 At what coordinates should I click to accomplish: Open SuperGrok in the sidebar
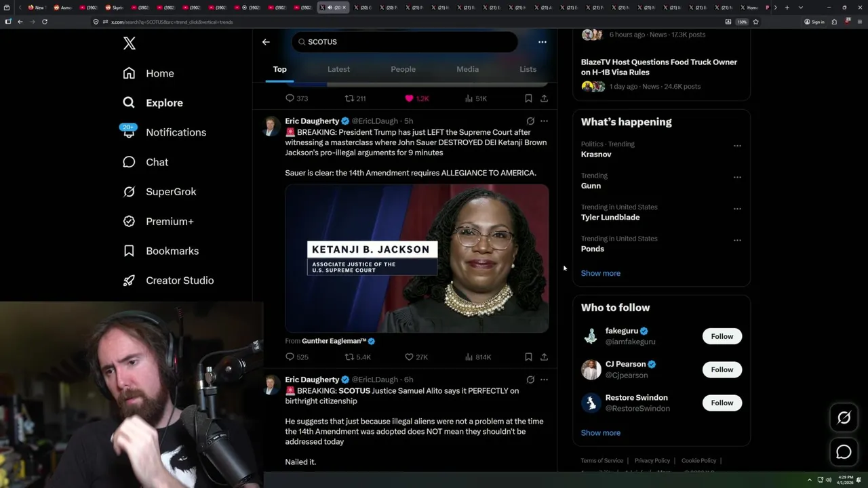(159, 192)
